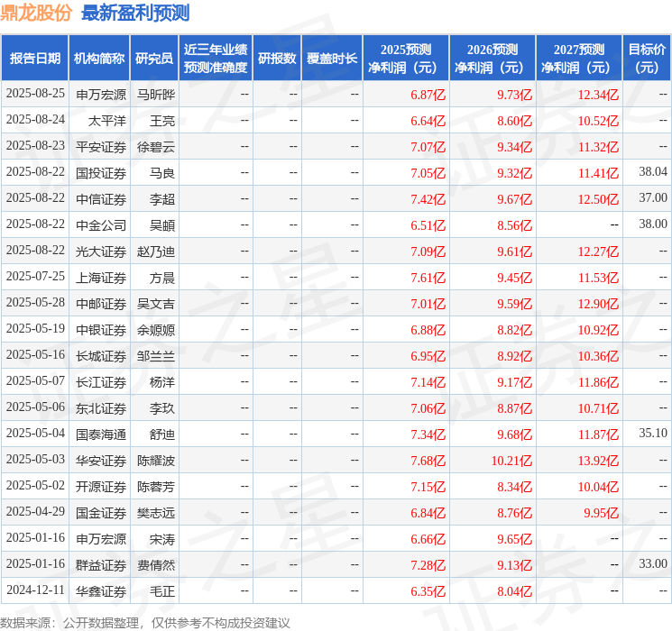Image resolution: width=672 pixels, height=631 pixels.
Task: Select 上海证券 institution cell
Action: pyautogui.click(x=101, y=278)
